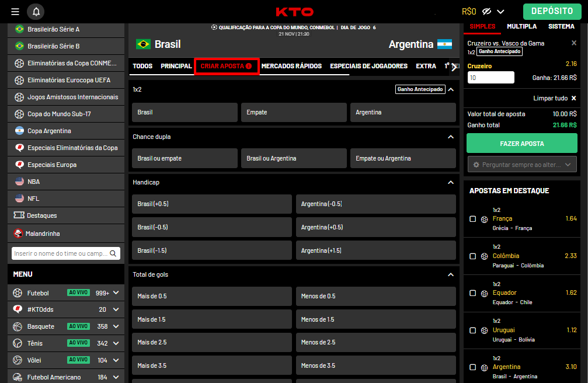Switch to the TODOS tab
This screenshot has height=383, width=588.
[142, 66]
